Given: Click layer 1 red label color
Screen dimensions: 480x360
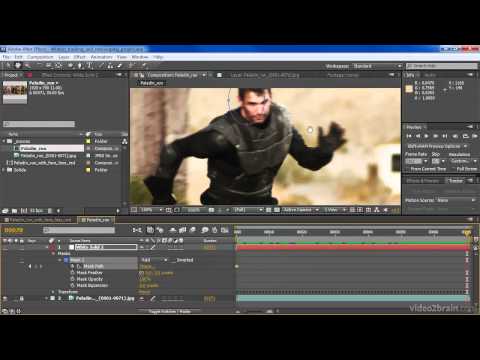Looking at the screenshot, I should click(x=52, y=247).
